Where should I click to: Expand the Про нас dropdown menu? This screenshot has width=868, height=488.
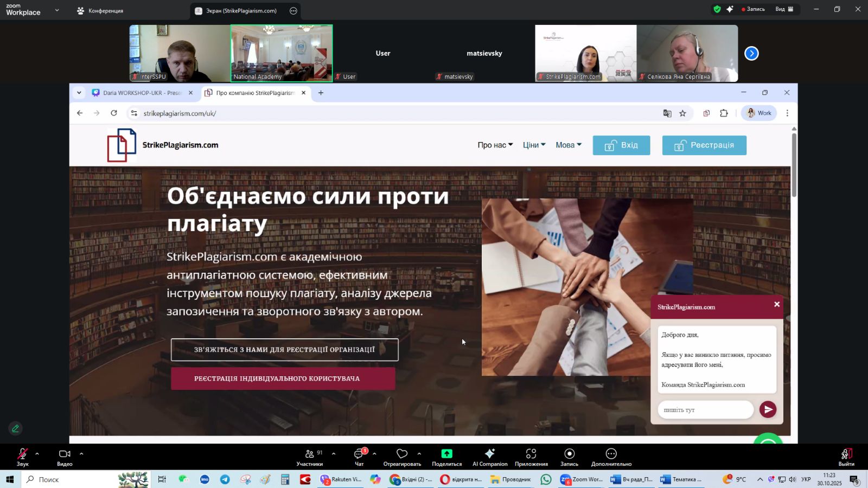click(x=495, y=145)
